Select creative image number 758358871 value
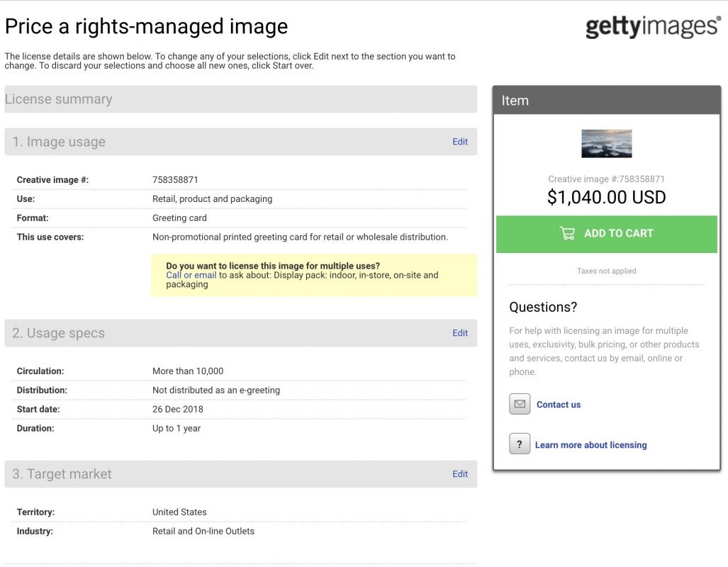This screenshot has height=567, width=728. click(x=175, y=180)
